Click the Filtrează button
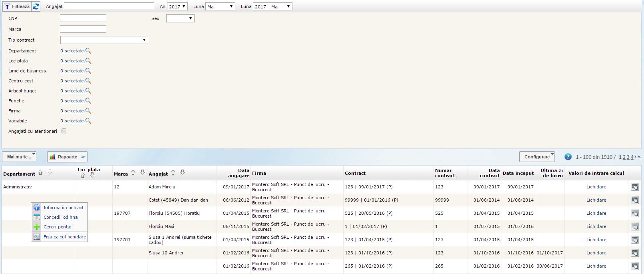 pyautogui.click(x=17, y=6)
